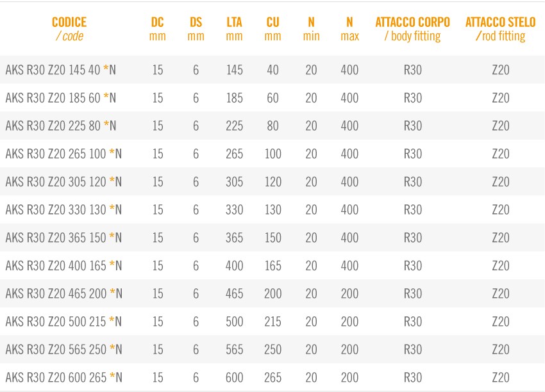
Task: Select code AKS R30 Z20 465 200 *N
Action: pos(64,294)
